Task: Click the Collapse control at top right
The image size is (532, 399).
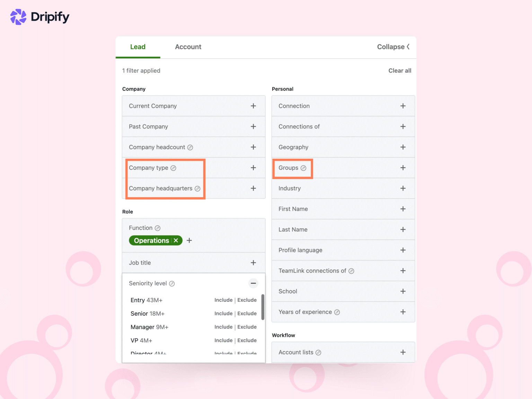Action: click(393, 47)
